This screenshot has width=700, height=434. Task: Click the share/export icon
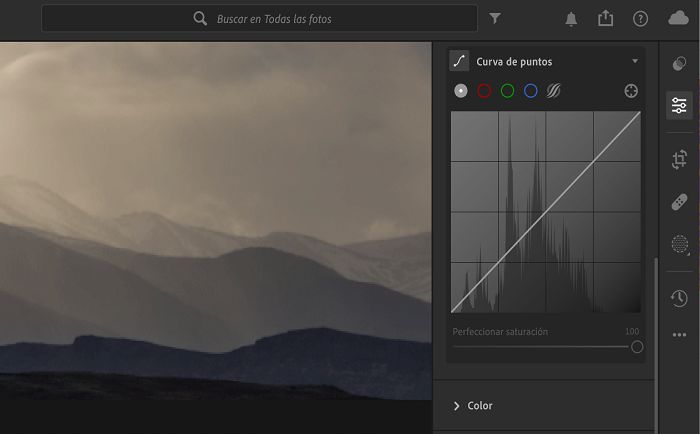click(605, 18)
